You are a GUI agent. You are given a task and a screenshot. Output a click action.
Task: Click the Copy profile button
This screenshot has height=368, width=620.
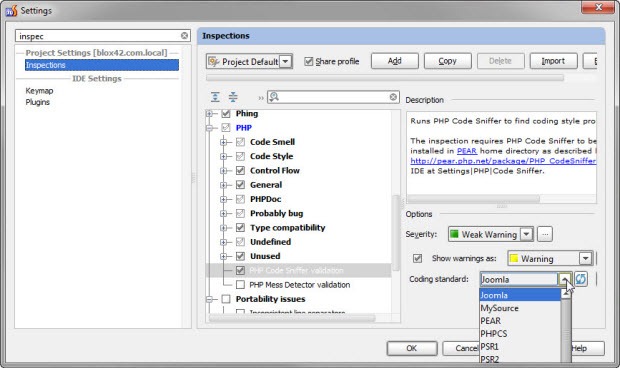(x=448, y=61)
